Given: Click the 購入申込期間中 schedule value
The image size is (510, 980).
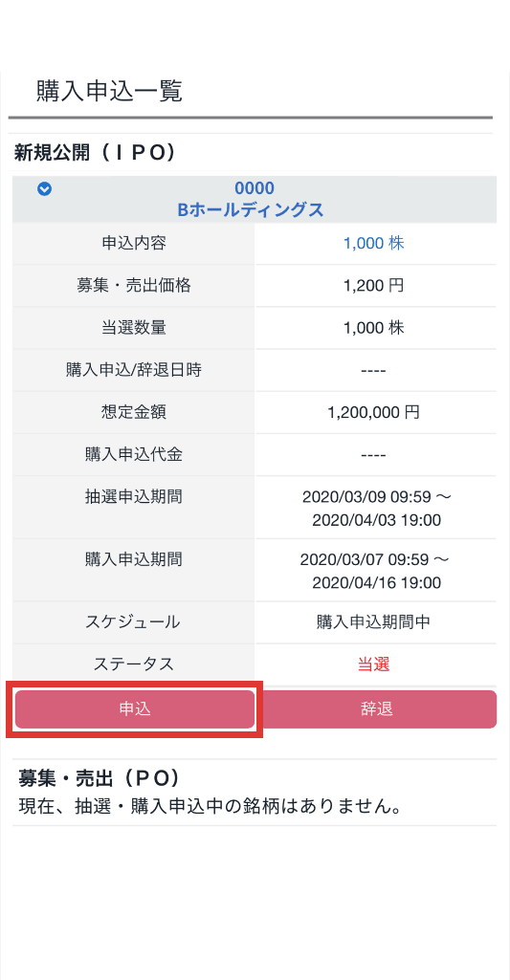Looking at the screenshot, I should 373,621.
